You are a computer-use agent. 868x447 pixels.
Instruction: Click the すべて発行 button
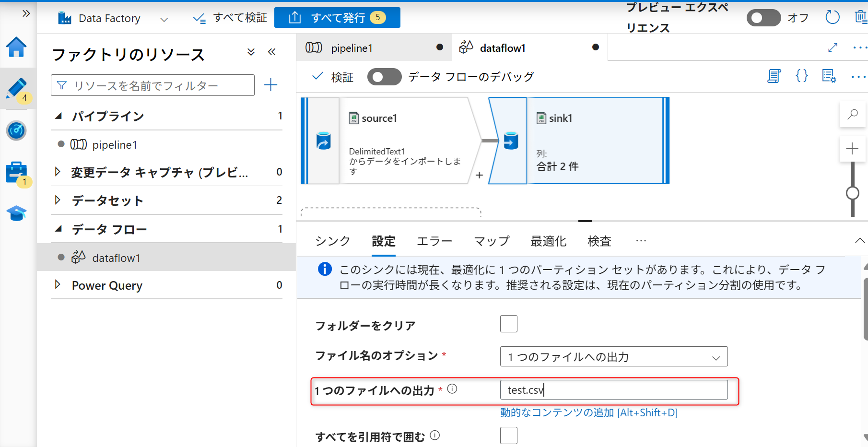(x=337, y=17)
